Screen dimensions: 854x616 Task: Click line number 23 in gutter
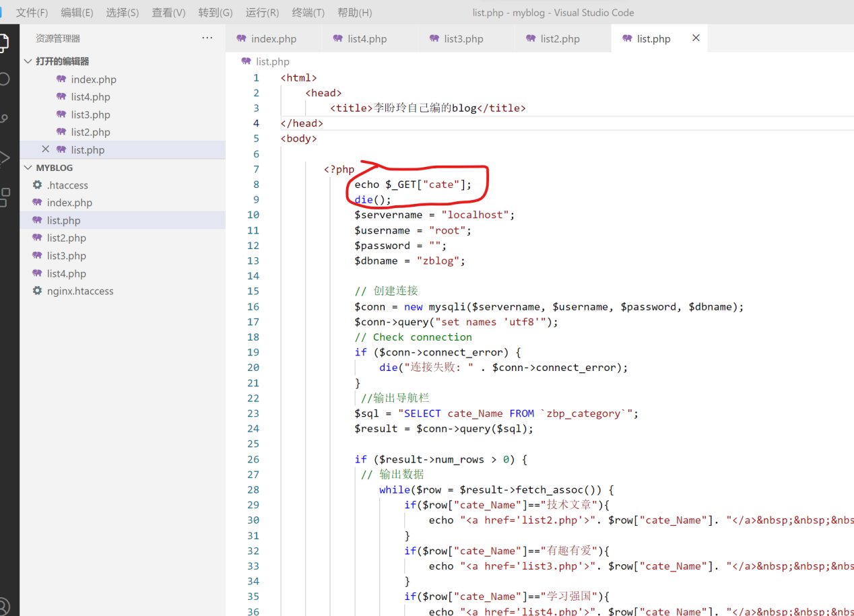click(x=253, y=413)
